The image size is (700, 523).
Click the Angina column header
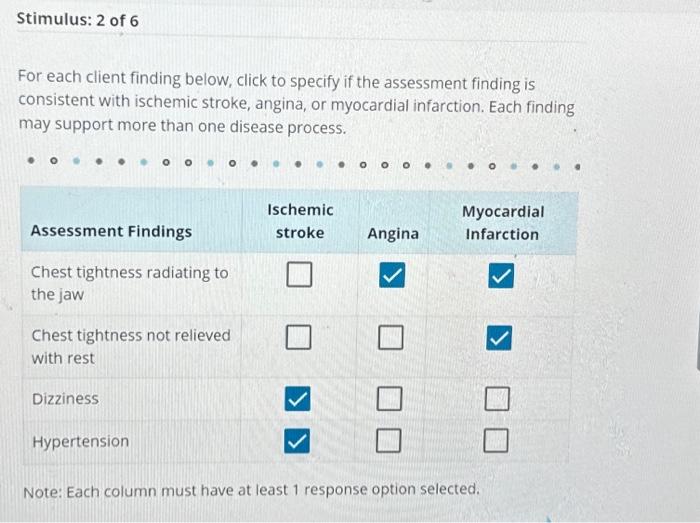point(393,233)
